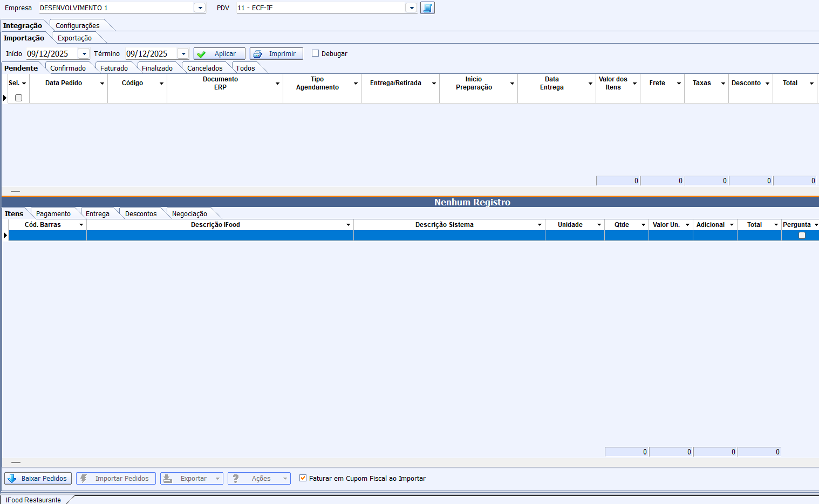Click Baixar Pedidos download arrow button
Viewport: 819px width, 504px height.
point(38,479)
